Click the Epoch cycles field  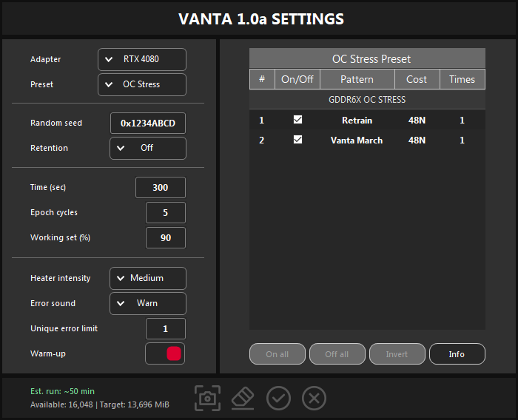coord(166,213)
